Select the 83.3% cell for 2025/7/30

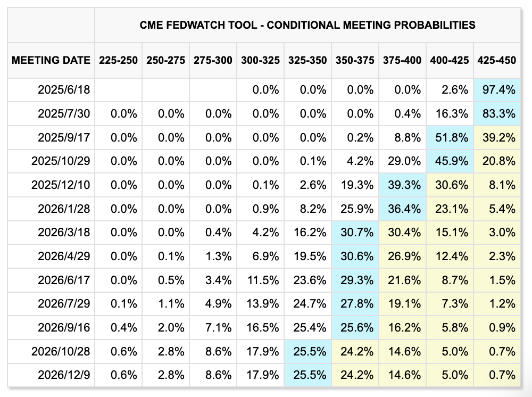pos(497,114)
